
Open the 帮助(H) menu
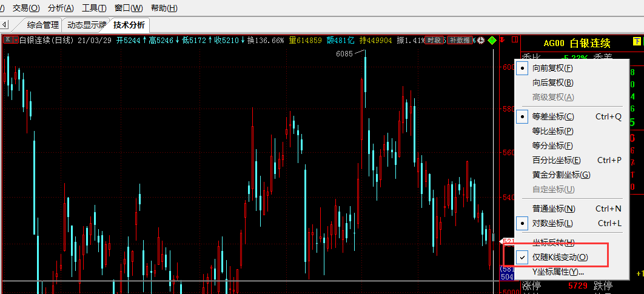pyautogui.click(x=164, y=8)
